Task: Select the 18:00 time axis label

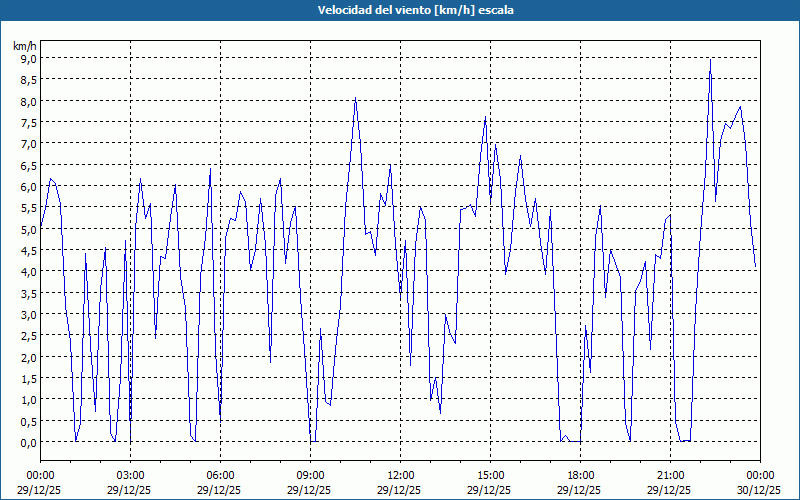Action: pos(580,475)
